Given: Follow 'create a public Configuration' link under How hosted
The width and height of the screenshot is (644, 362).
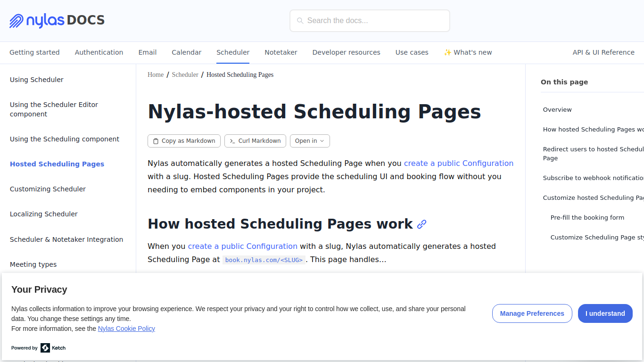Looking at the screenshot, I should pos(243,246).
